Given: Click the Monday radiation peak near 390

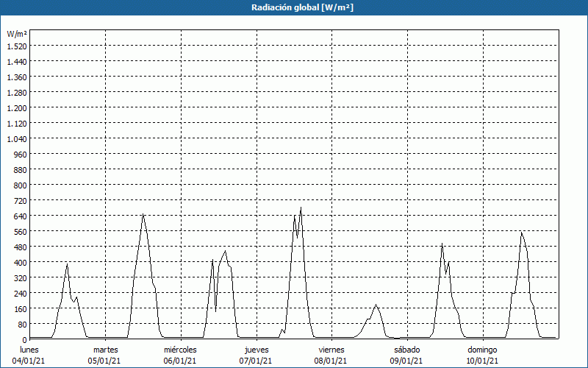Looking at the screenshot, I should 67,264.
